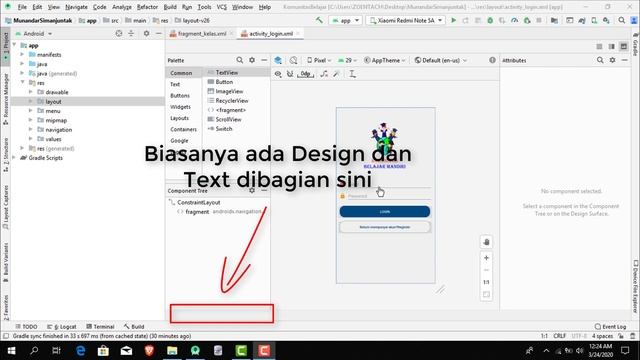Click the Select Design Surface layers icon
The image size is (640, 360).
coord(278,60)
